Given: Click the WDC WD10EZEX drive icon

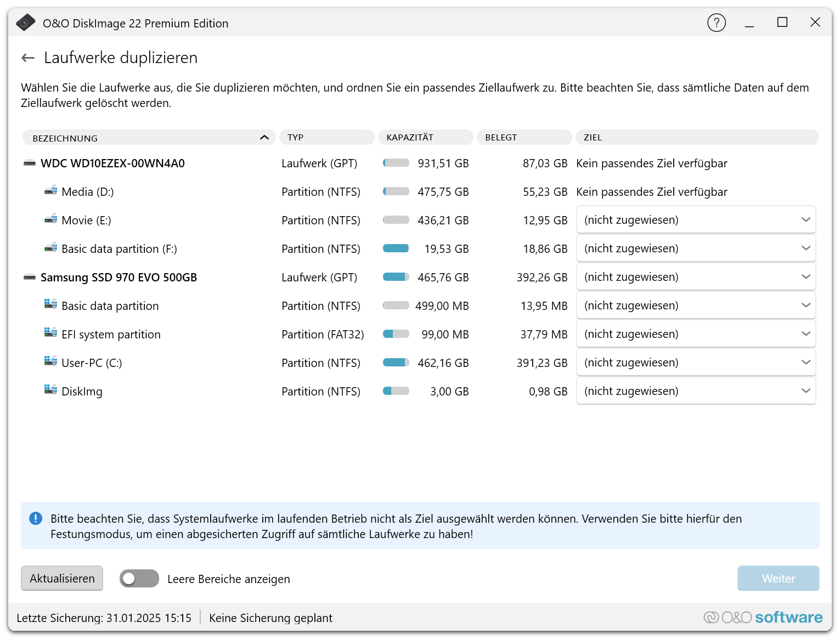Looking at the screenshot, I should [30, 163].
